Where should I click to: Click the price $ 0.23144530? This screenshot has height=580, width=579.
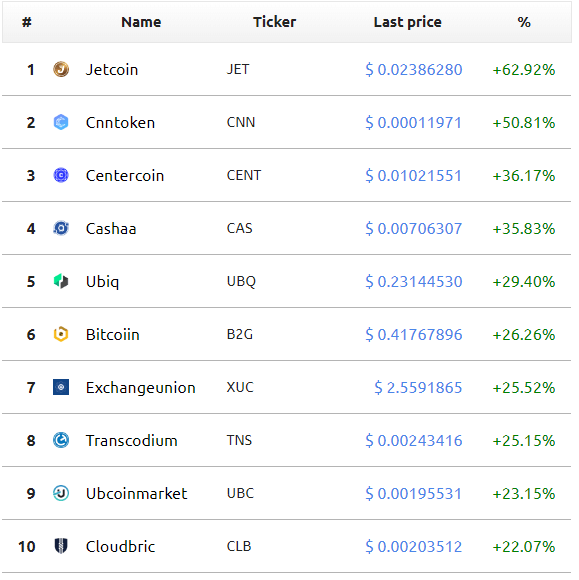[x=414, y=281]
